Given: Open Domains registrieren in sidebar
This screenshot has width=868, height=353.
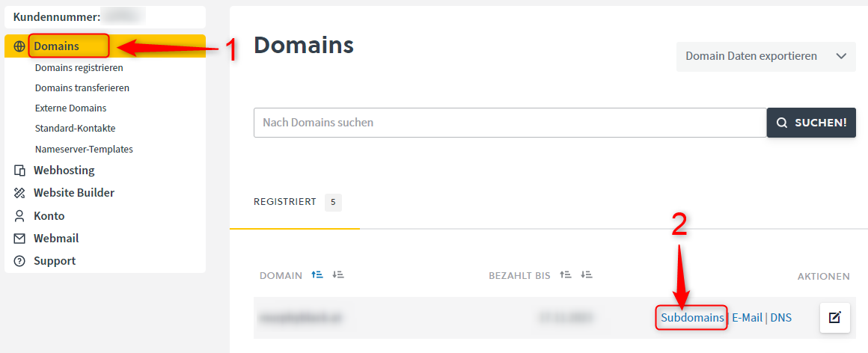Looking at the screenshot, I should click(79, 67).
